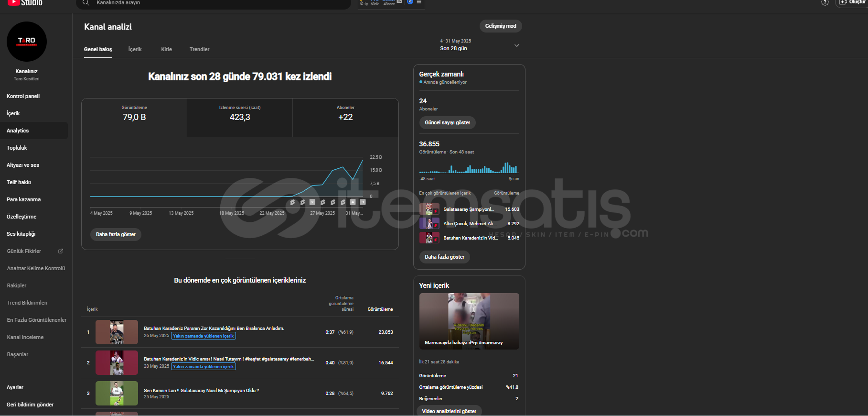The width and height of the screenshot is (868, 416).
Task: Open Özelleştirme in sidebar
Action: [34, 217]
